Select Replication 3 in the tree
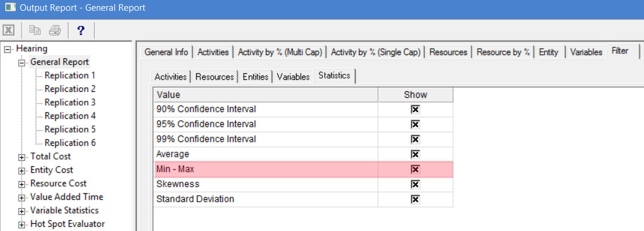The width and height of the screenshot is (644, 231). [x=70, y=102]
